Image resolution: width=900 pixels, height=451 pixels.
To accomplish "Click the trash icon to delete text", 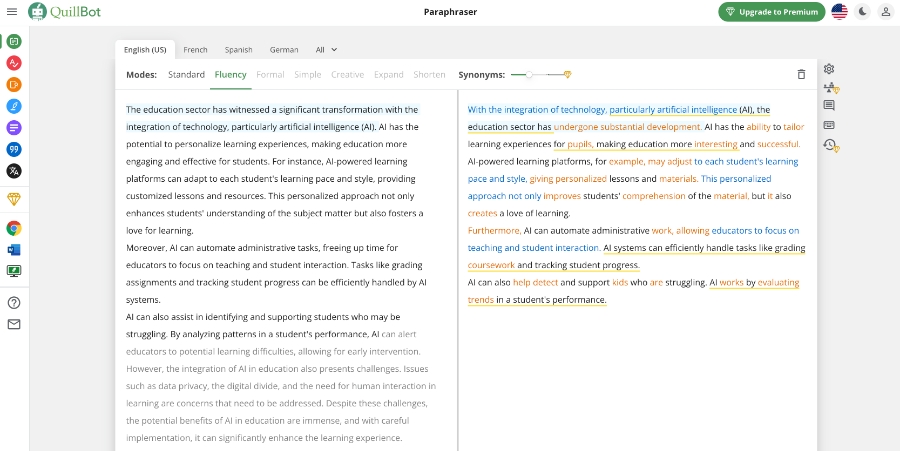I will tap(801, 74).
